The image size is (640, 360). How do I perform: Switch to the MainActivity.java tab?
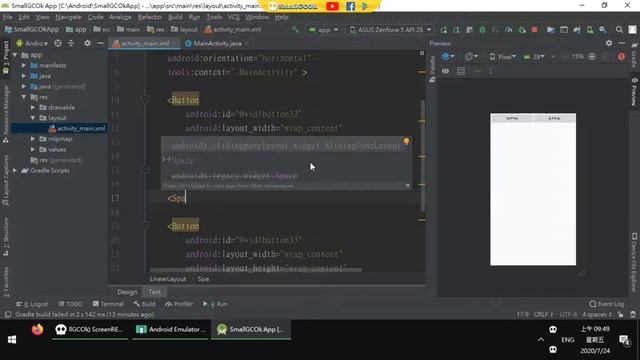(x=217, y=43)
